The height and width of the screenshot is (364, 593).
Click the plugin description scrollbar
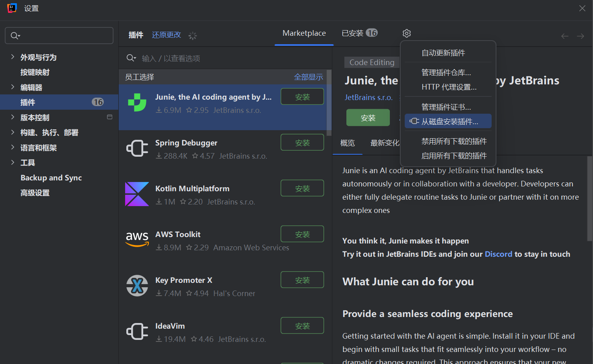[x=590, y=198]
